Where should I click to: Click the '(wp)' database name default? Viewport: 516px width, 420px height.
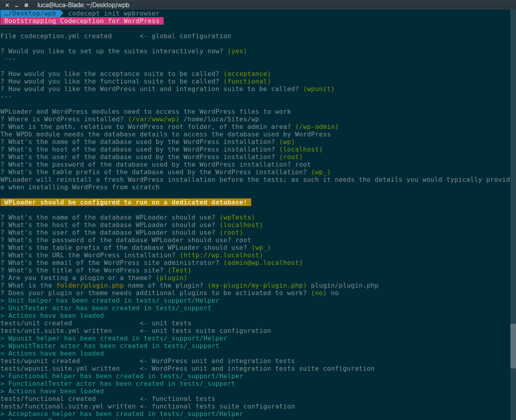coord(287,142)
